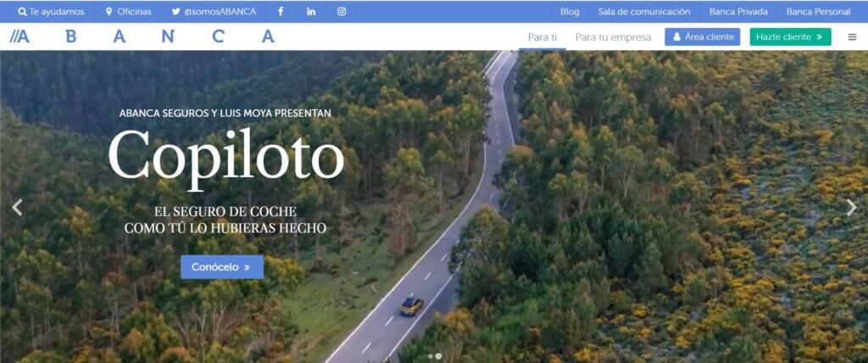
Task: Open the LinkedIn icon link
Action: tap(311, 11)
